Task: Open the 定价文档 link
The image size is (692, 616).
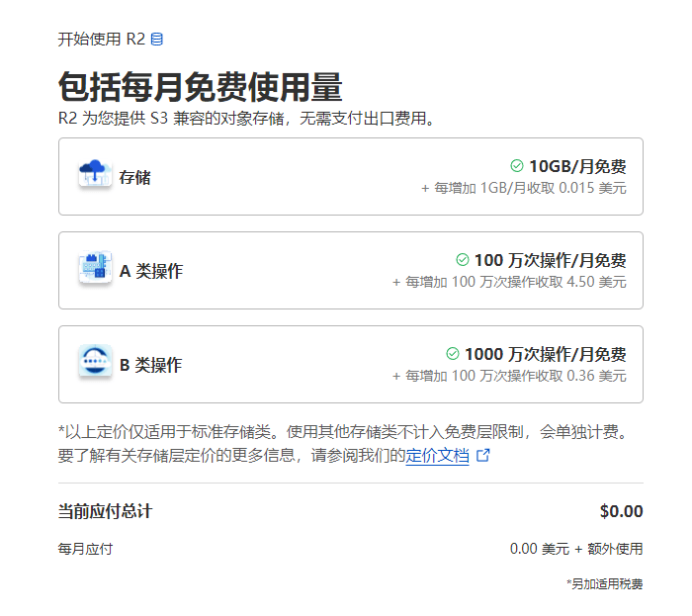Action: tap(437, 457)
